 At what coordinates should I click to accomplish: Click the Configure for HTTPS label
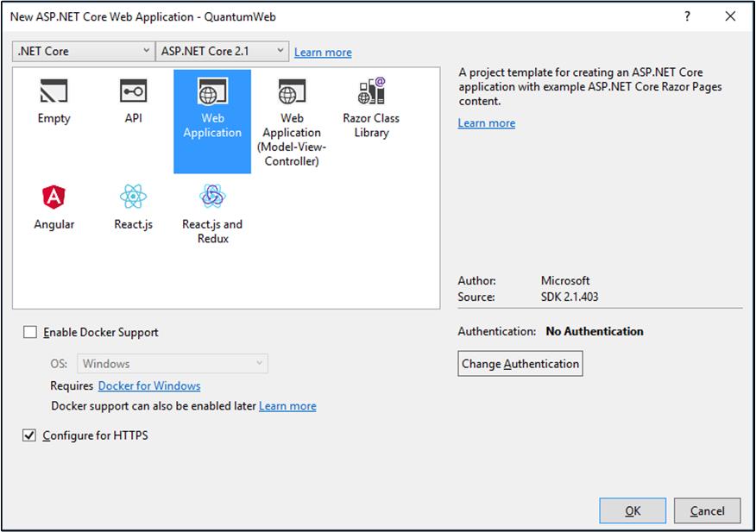(96, 435)
